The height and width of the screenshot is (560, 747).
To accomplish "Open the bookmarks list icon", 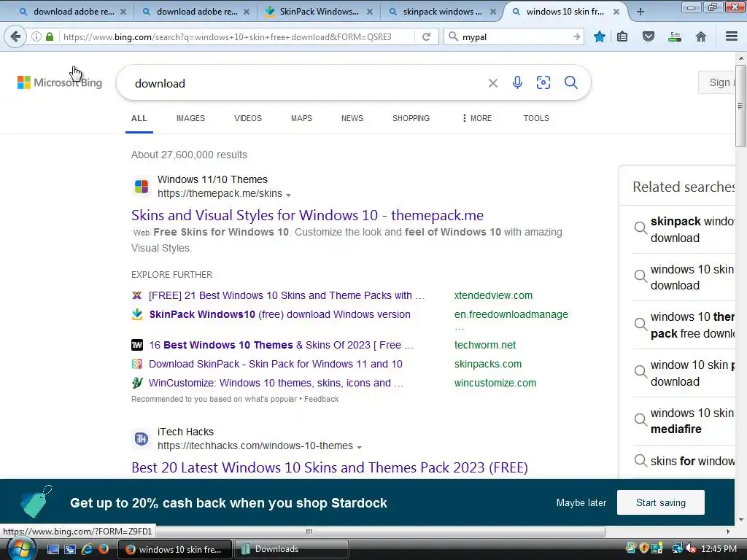I will (x=622, y=36).
